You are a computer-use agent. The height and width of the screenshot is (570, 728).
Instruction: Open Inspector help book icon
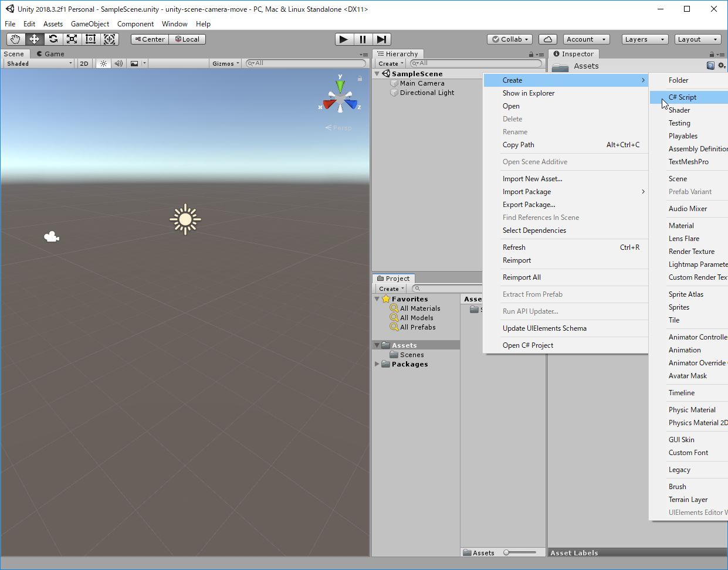click(710, 66)
